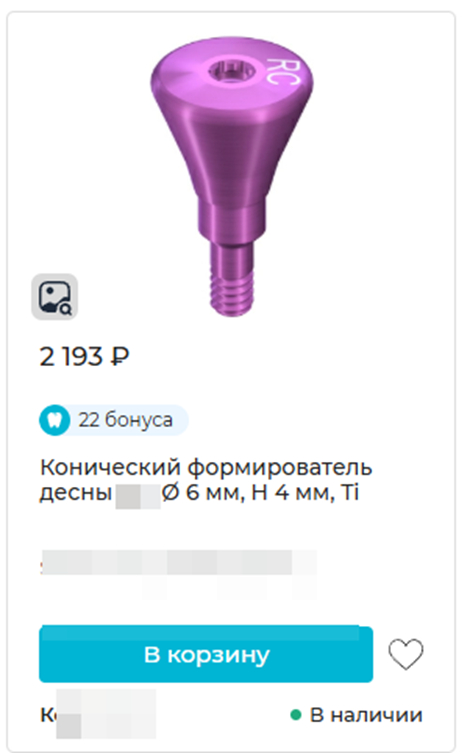Add item with the В корзину button
The image size is (470, 753).
206,654
